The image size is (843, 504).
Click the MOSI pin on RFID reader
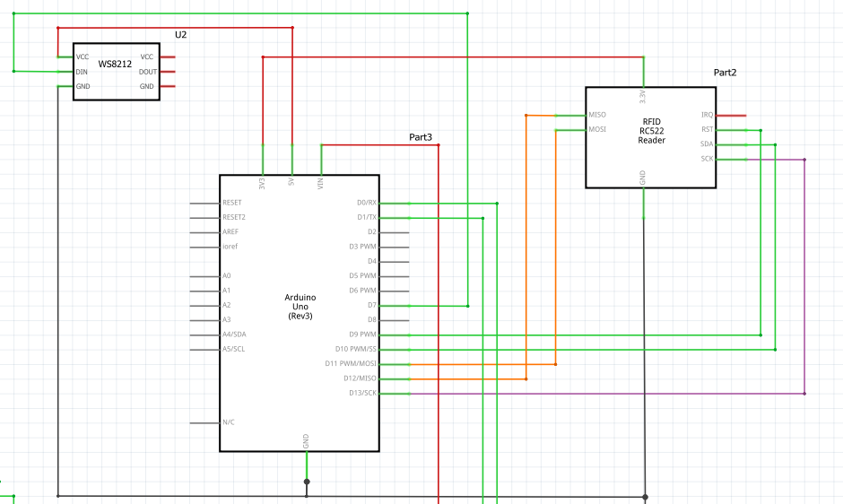596,130
